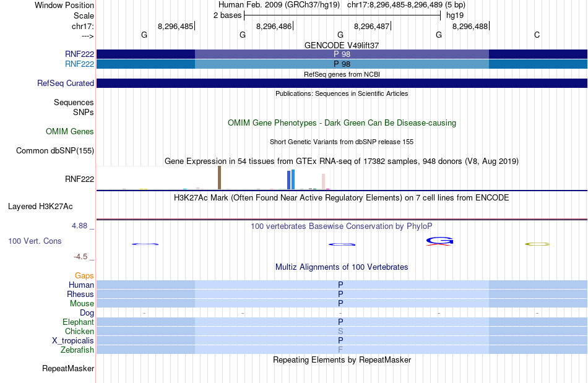This screenshot has width=588, height=383.
Task: Click the GTEx RNF222 expression label
Action: [x=79, y=179]
